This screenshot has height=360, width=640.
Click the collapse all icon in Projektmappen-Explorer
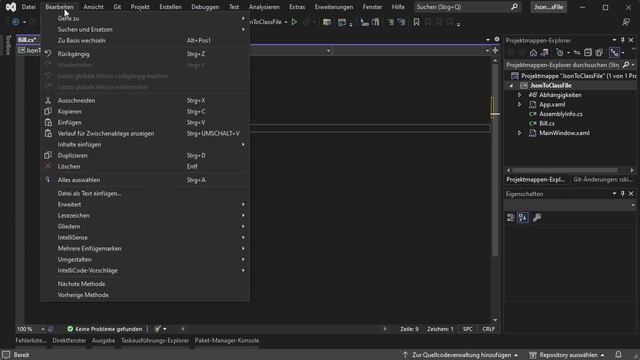(x=588, y=53)
